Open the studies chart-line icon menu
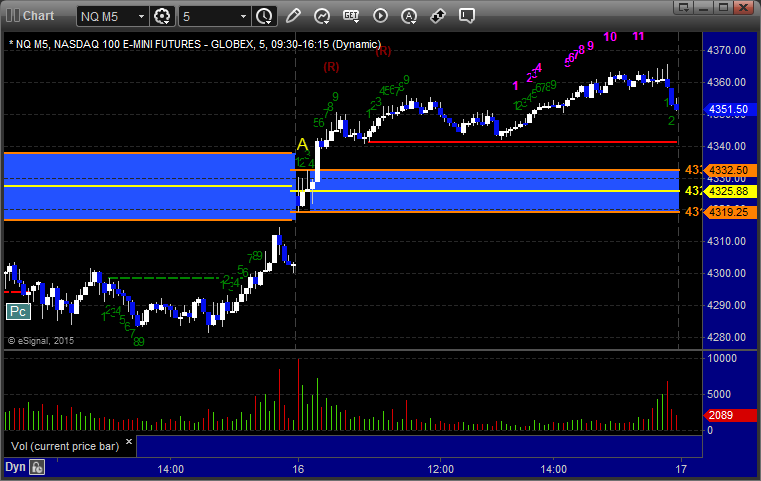 point(322,16)
